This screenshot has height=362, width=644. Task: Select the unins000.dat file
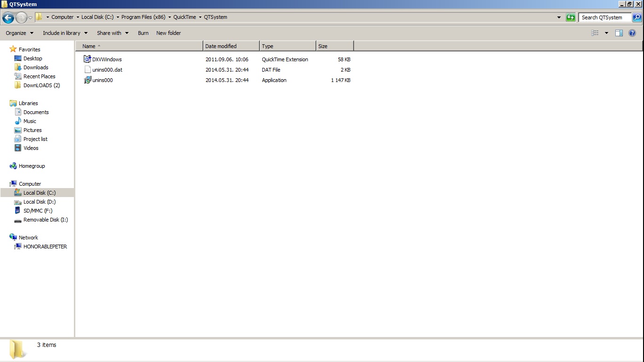tap(107, 70)
